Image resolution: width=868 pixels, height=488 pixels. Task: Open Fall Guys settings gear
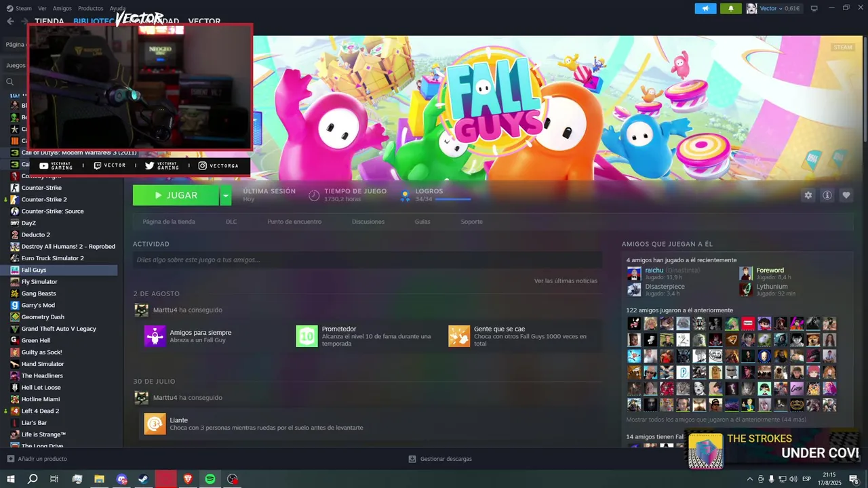point(808,195)
